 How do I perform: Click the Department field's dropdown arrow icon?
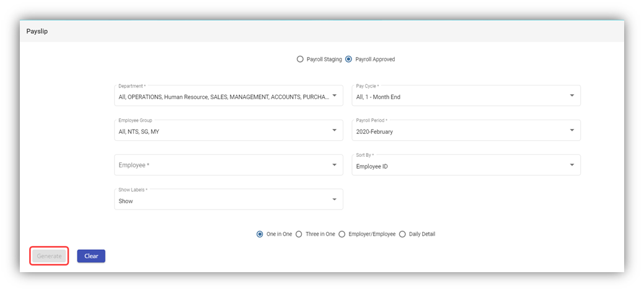[x=334, y=95]
